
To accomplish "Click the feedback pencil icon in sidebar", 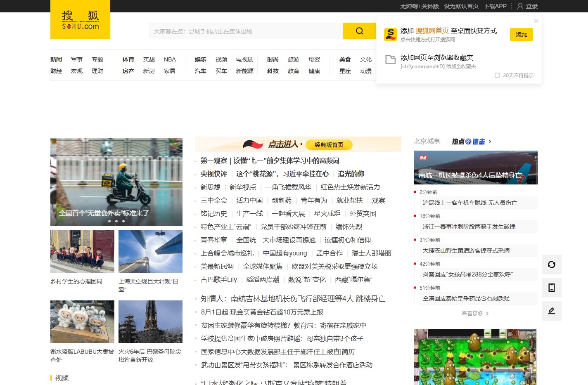I will tap(552, 311).
